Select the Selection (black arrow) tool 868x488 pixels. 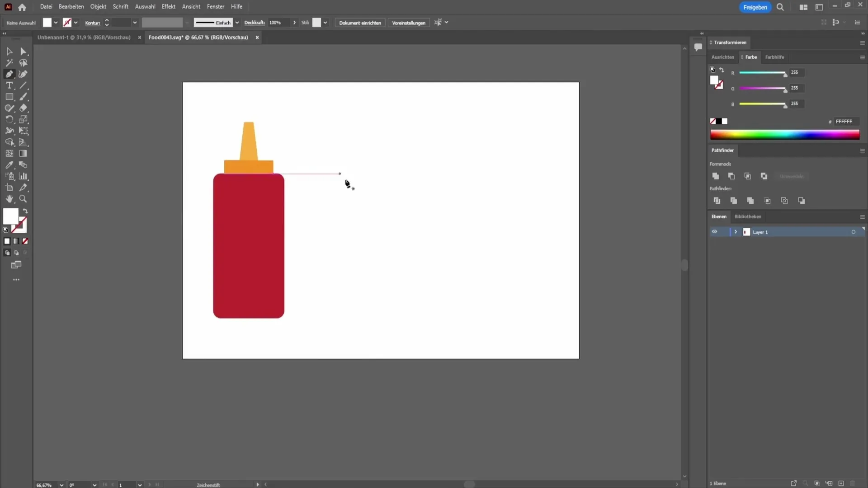pos(9,52)
